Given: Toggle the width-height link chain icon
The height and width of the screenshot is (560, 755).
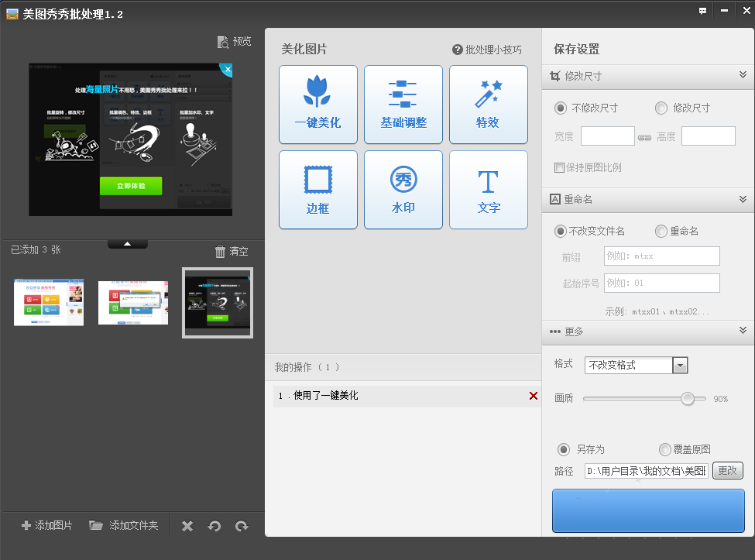Looking at the screenshot, I should tap(645, 137).
